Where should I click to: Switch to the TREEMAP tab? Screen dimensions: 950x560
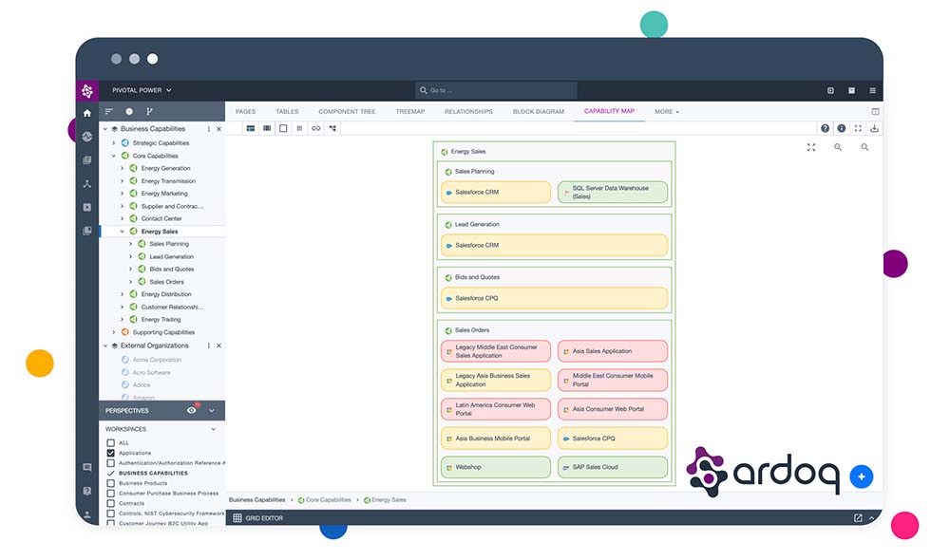click(410, 112)
